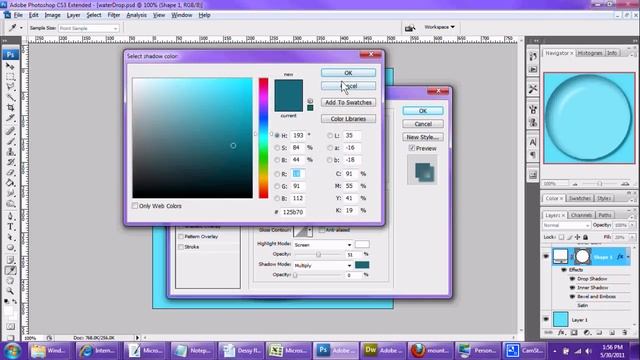640x360 pixels.
Task: Click the vertical hue spectrum slider
Action: 263,138
